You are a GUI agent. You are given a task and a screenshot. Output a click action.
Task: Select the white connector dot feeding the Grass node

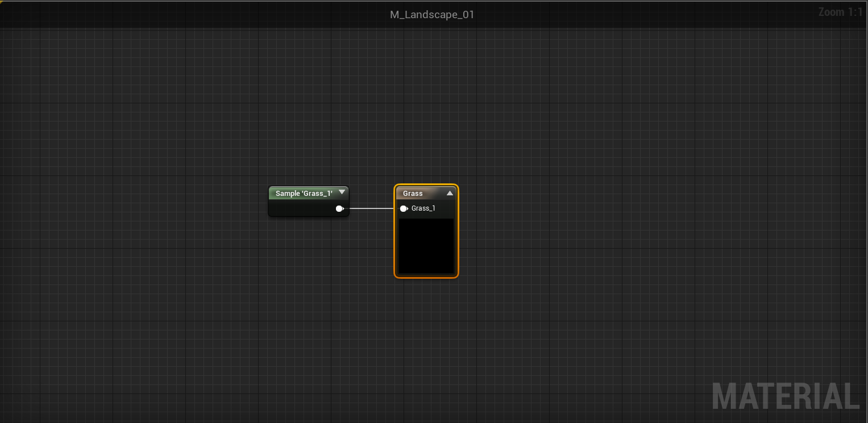(x=404, y=208)
